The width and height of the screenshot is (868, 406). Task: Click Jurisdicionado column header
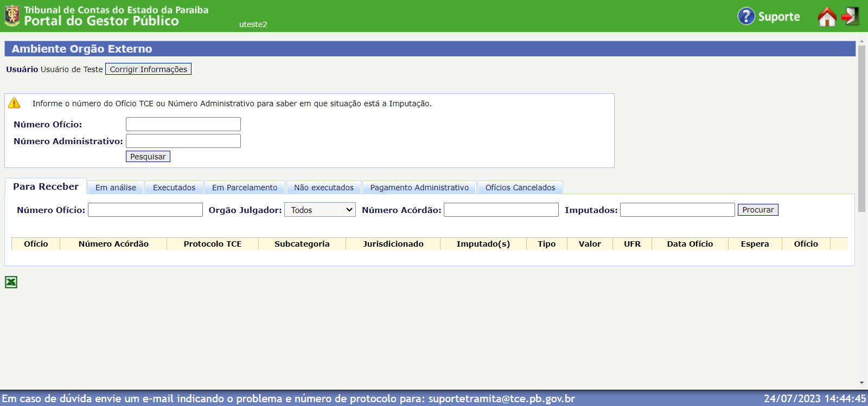click(x=393, y=244)
